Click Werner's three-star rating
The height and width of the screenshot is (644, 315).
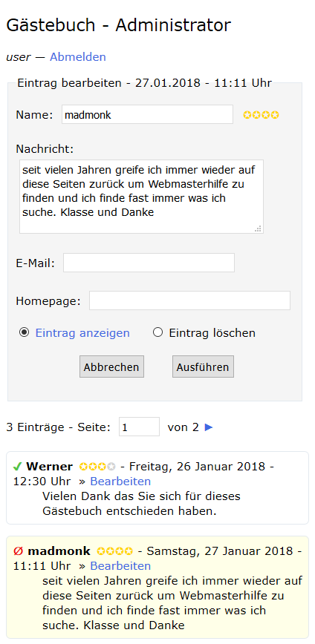(x=97, y=467)
